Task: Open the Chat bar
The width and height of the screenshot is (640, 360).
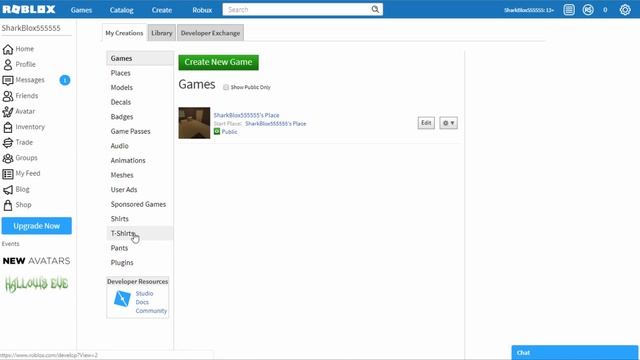Action: point(575,353)
